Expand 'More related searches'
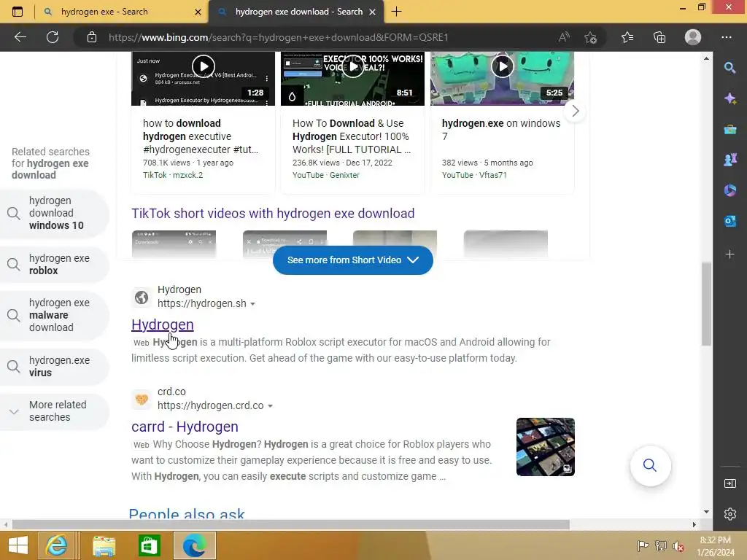Viewport: 747px width, 560px height. 54,411
